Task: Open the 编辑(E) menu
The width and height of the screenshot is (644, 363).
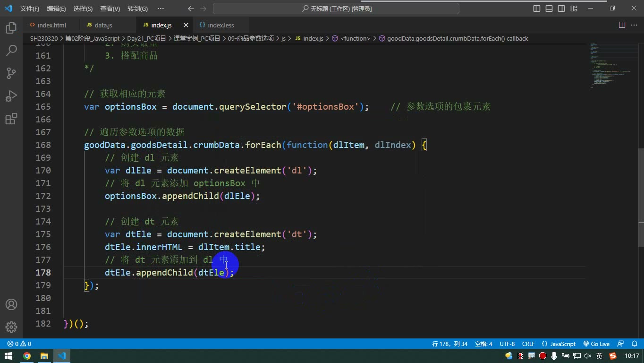Action: coord(57,9)
